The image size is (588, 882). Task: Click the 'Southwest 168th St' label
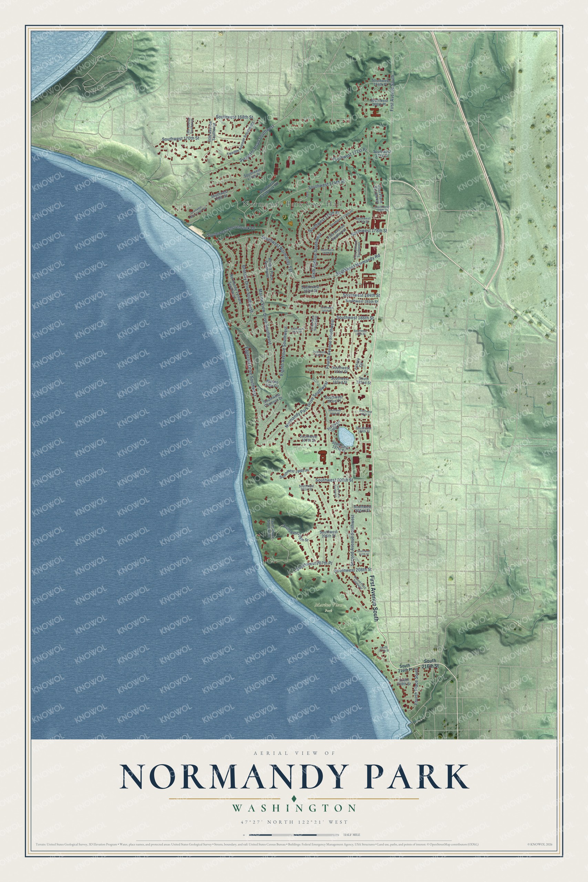[x=235, y=117]
